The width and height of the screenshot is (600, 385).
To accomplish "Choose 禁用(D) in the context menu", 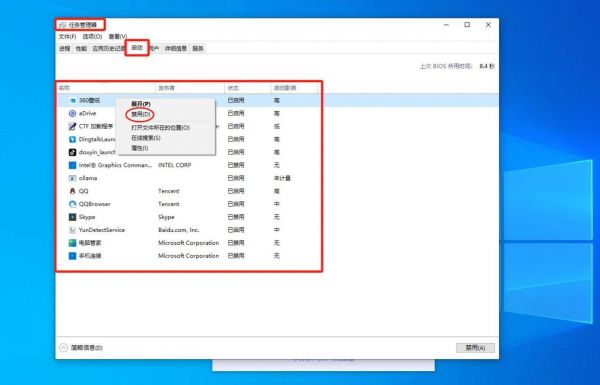I will tap(140, 114).
